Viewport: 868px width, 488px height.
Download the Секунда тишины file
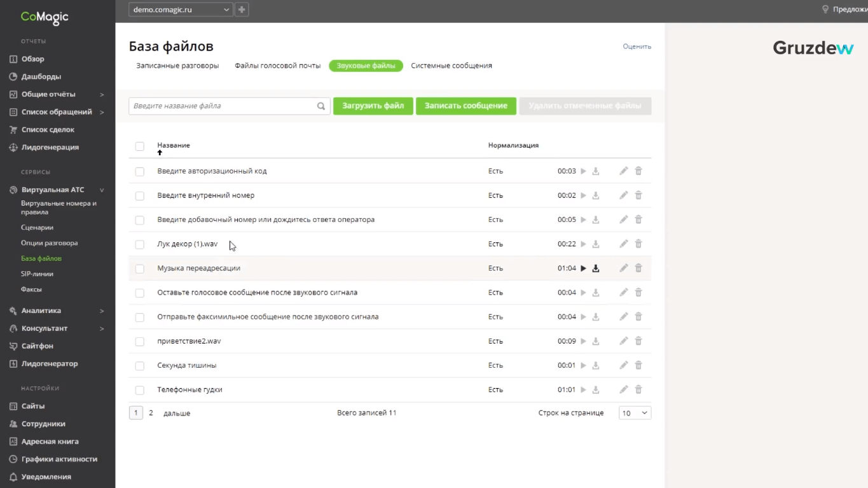tap(596, 366)
